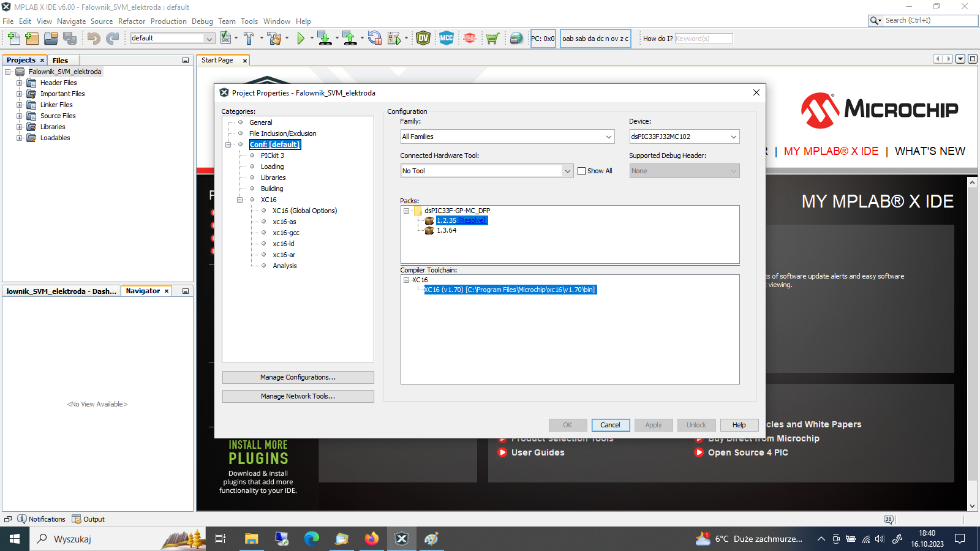Open the MCC Code Configurator icon

(447, 38)
